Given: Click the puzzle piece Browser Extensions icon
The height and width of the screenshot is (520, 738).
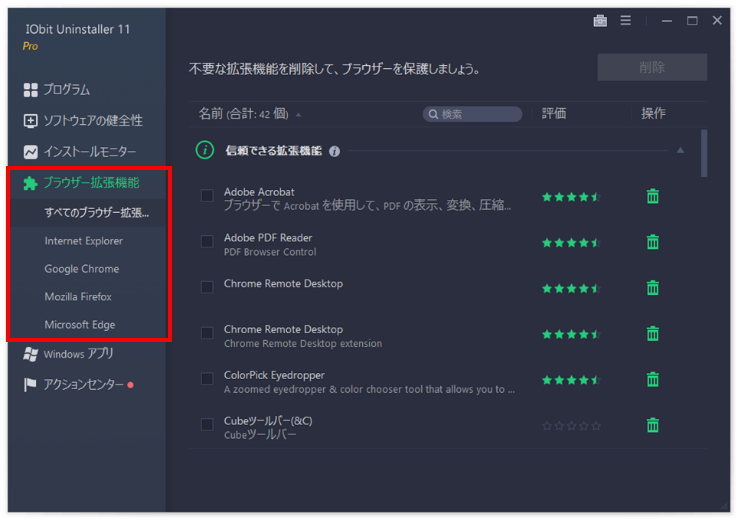Looking at the screenshot, I should [x=30, y=183].
